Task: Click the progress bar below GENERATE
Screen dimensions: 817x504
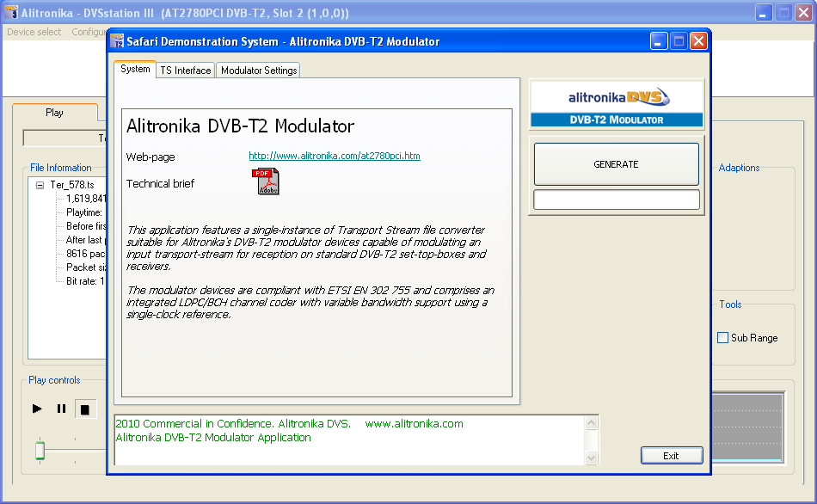Action: coord(617,200)
